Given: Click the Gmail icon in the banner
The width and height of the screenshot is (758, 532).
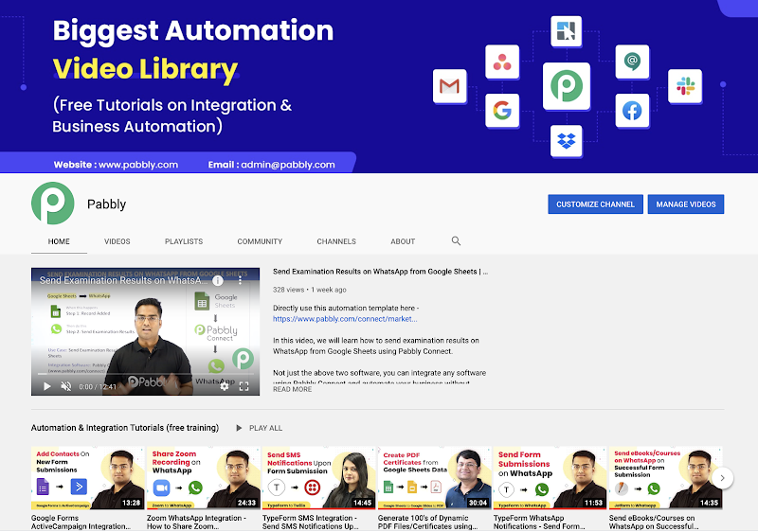Looking at the screenshot, I should click(x=449, y=86).
